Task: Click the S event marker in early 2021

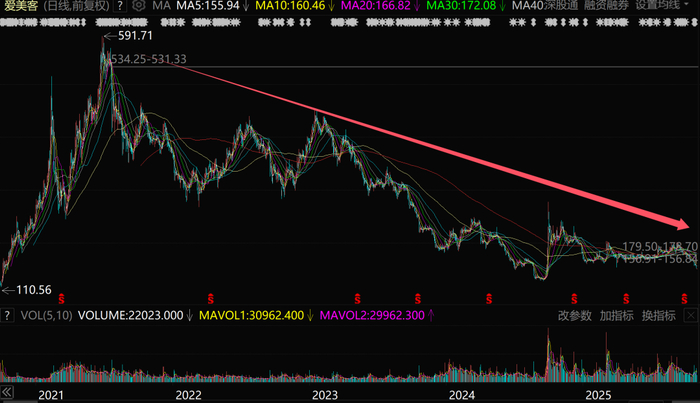Action: pyautogui.click(x=62, y=299)
